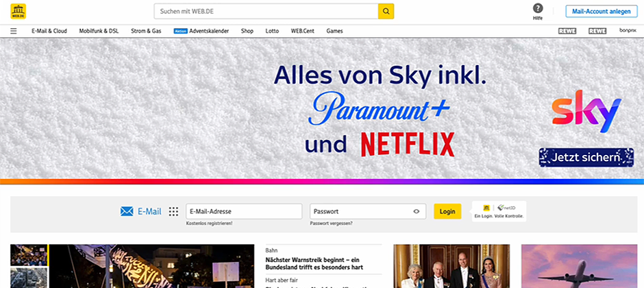The image size is (644, 288).
Task: Click the netID login badge
Action: [499, 211]
